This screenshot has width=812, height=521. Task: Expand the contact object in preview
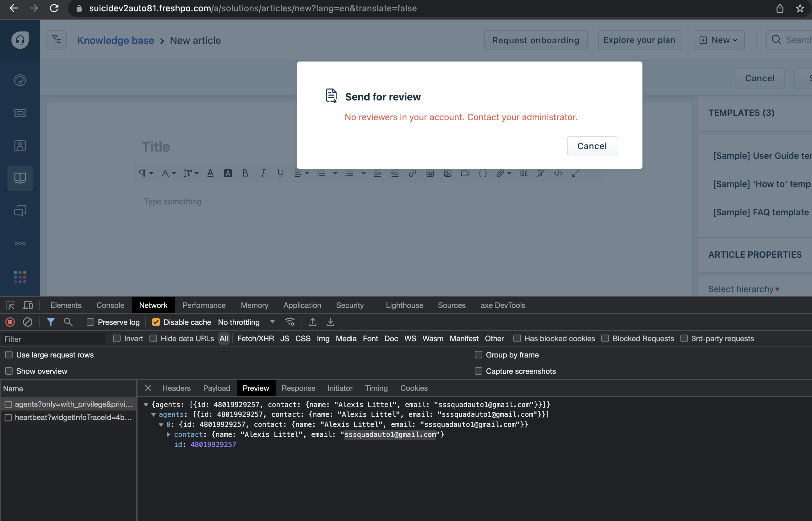pyautogui.click(x=169, y=434)
